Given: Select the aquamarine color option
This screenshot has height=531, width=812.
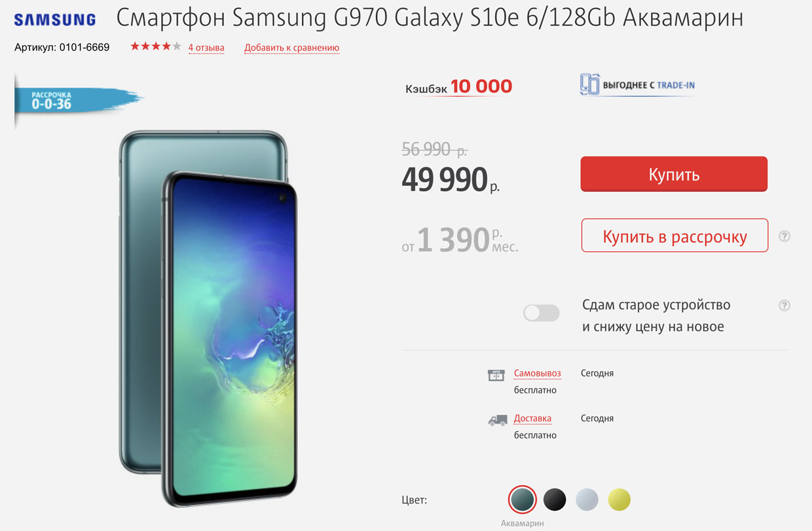Looking at the screenshot, I should point(523,500).
